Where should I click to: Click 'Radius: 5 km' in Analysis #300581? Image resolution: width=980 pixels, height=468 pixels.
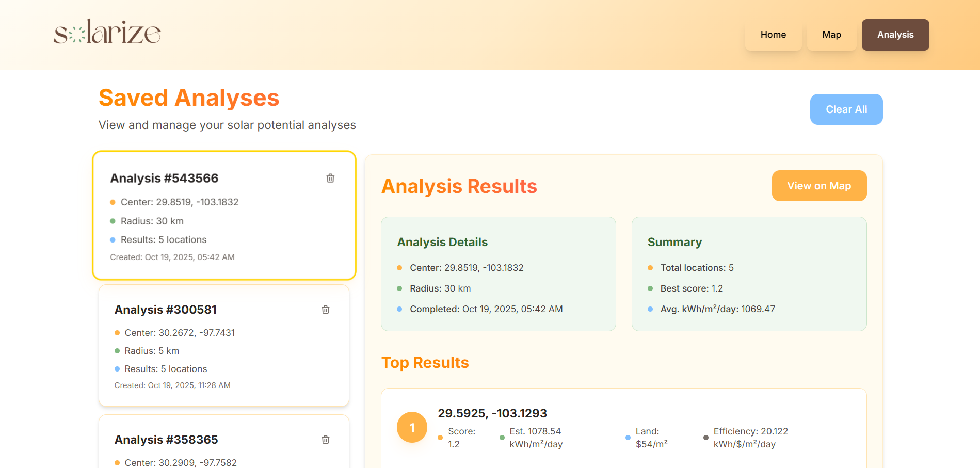(152, 351)
